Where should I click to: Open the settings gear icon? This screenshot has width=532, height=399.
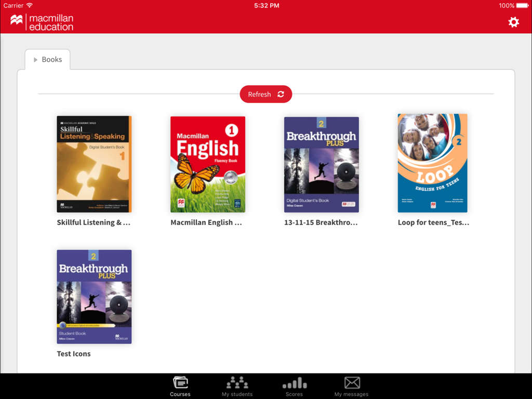point(513,22)
